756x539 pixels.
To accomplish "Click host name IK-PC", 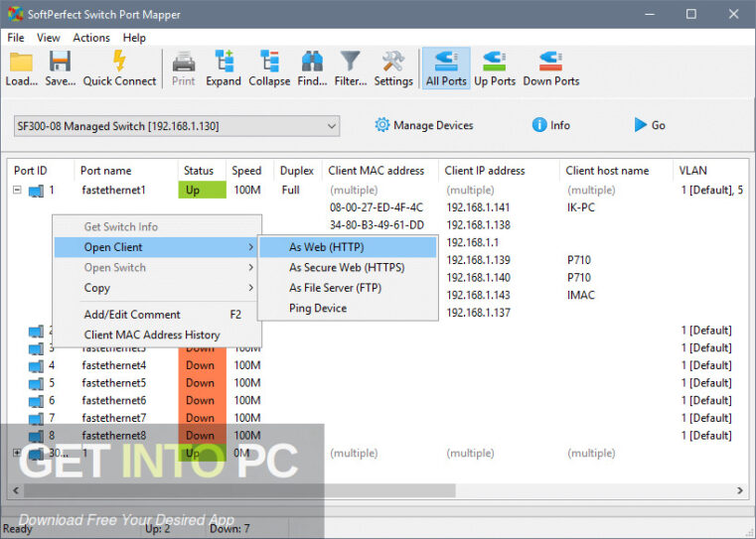I will coord(581,207).
